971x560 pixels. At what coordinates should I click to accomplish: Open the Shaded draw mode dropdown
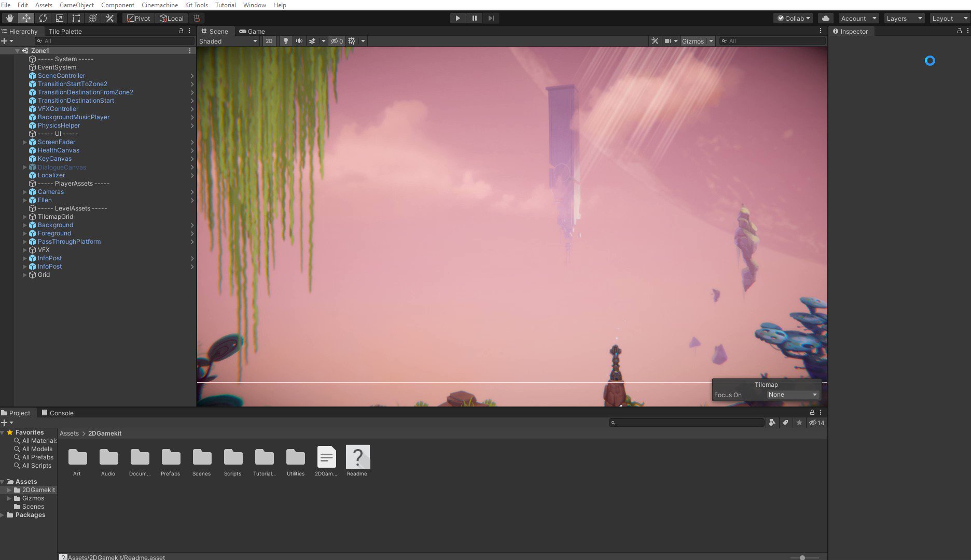pyautogui.click(x=228, y=41)
